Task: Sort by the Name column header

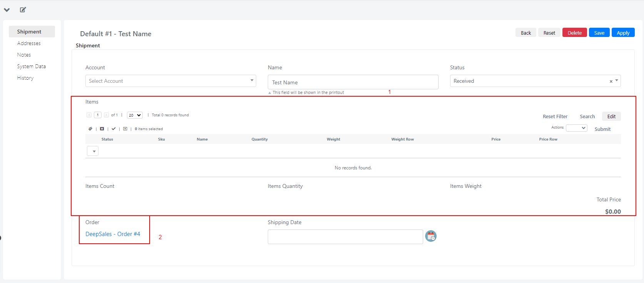Action: [202, 139]
